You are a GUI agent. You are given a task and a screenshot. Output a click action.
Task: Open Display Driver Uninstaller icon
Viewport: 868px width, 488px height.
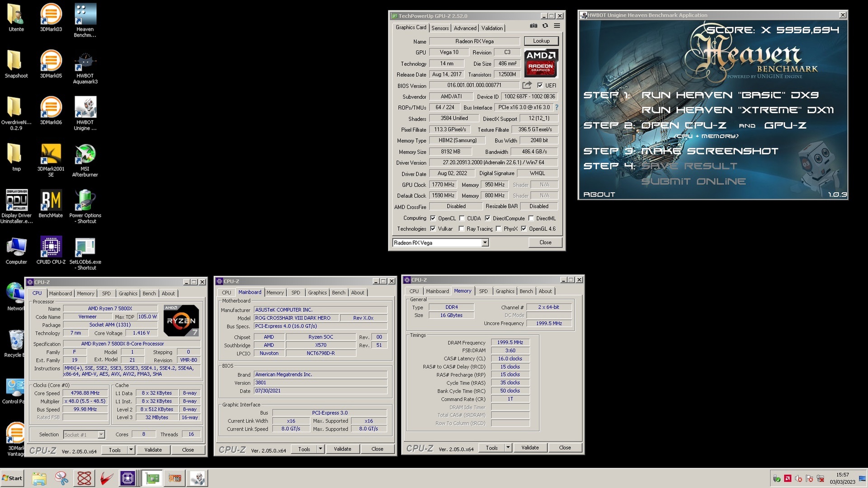point(16,206)
